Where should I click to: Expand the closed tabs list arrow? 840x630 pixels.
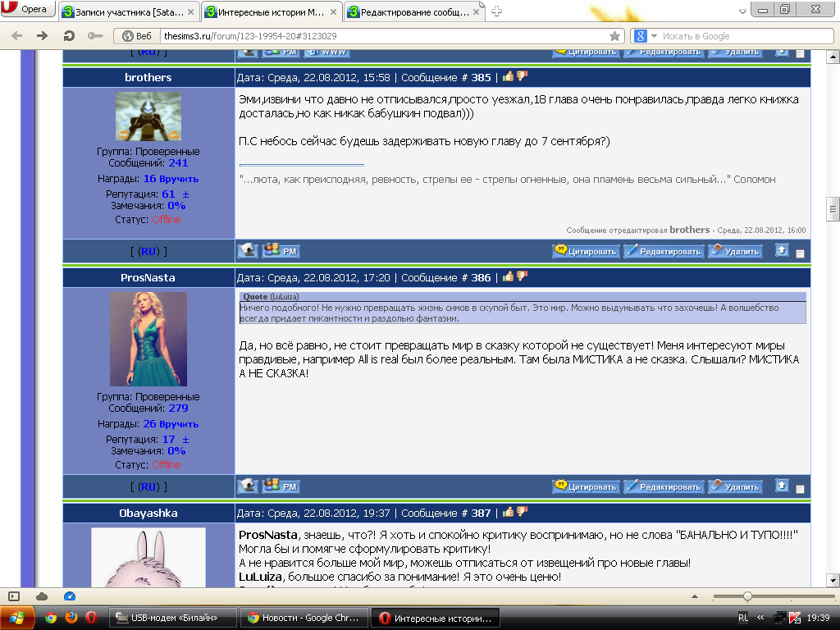[742, 11]
